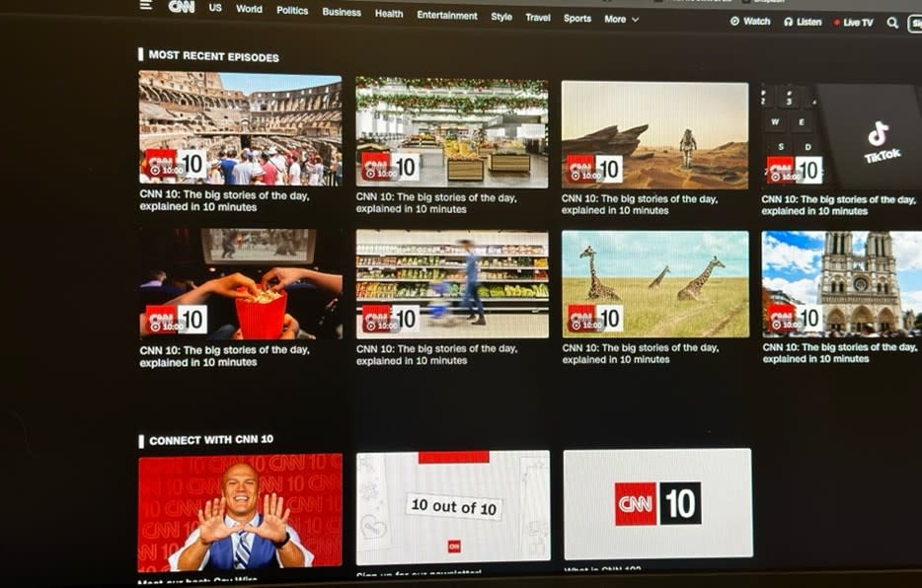Click CNN 10 badge on giraffes thumbnail
Screen dimensions: 922x588
[595, 318]
